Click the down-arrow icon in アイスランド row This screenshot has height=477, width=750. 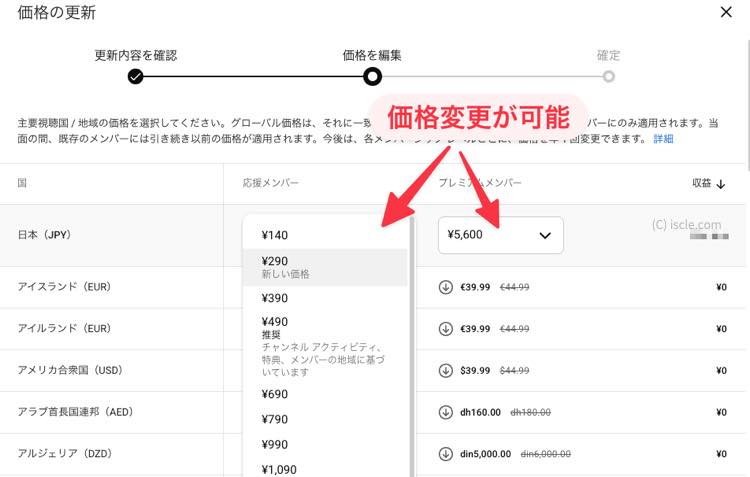445,287
